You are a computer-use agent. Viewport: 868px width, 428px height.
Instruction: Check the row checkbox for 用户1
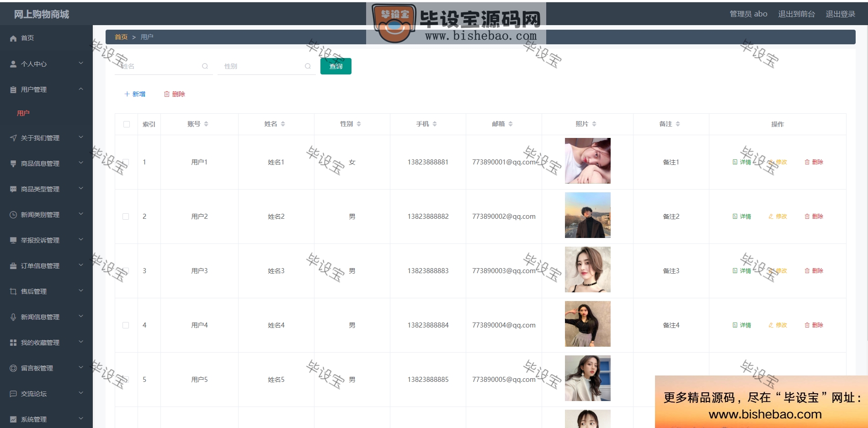point(126,162)
